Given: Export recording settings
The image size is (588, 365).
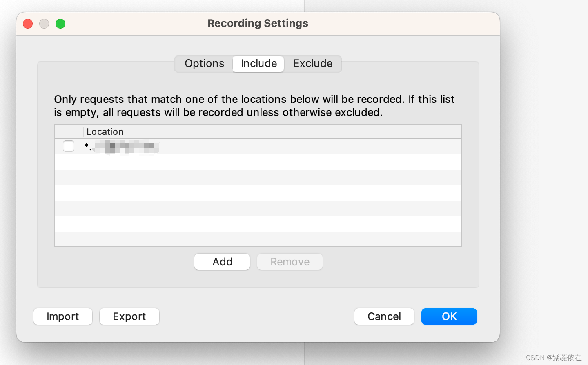Looking at the screenshot, I should [x=129, y=316].
